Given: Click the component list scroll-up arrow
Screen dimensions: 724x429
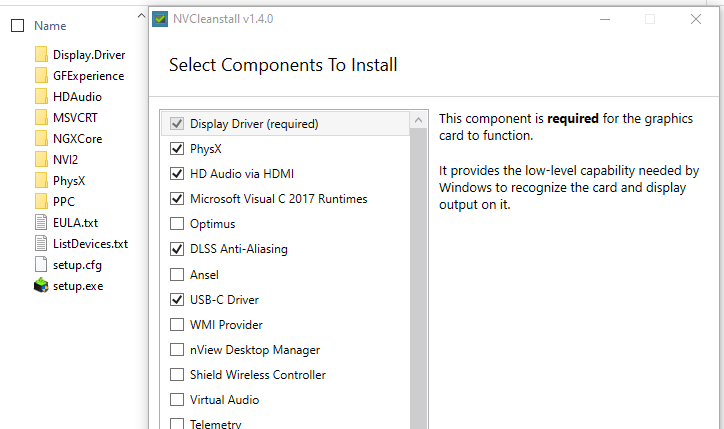Looking at the screenshot, I should 418,121.
